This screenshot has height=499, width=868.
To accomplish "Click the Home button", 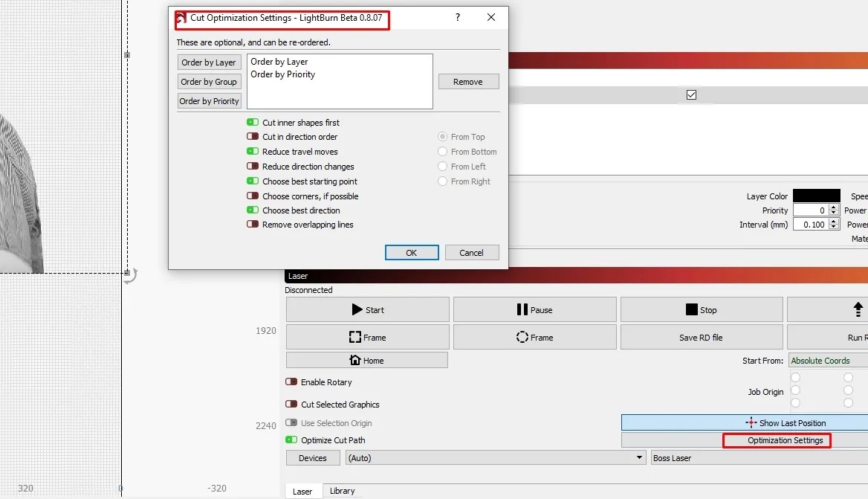I will tap(367, 360).
